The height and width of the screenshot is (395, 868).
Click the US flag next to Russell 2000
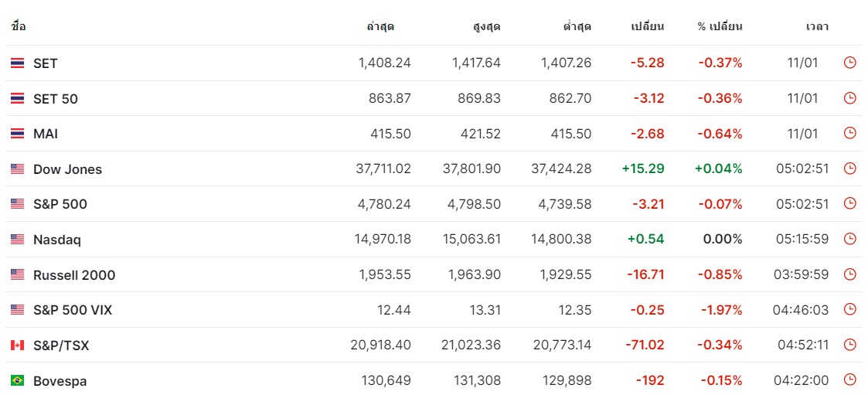17,275
